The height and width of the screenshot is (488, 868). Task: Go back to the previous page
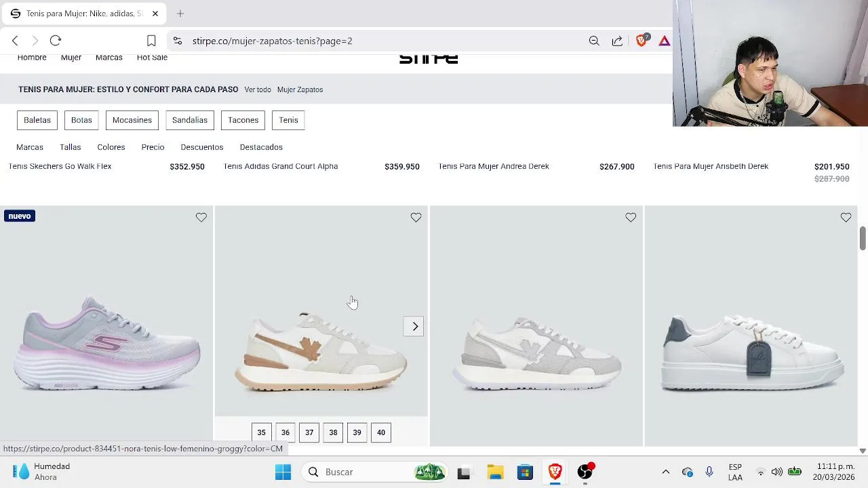(15, 41)
